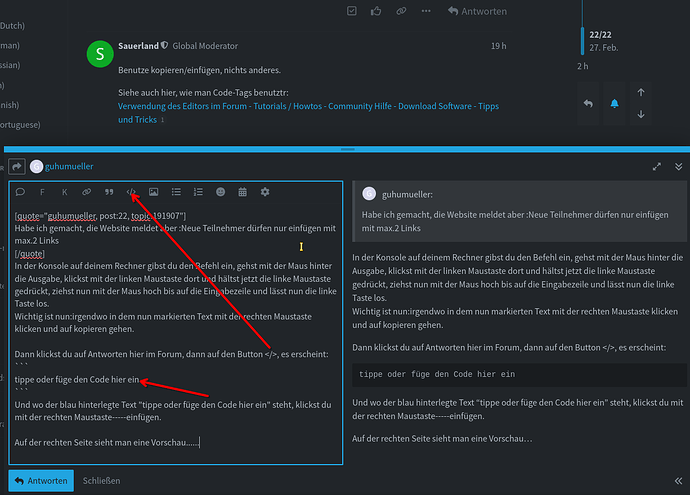Upload an image using the picture icon
The width and height of the screenshot is (690, 495).
click(153, 191)
